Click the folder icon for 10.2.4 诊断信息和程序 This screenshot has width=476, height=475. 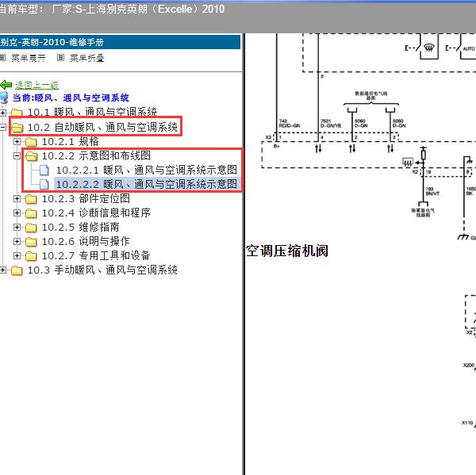(x=31, y=213)
